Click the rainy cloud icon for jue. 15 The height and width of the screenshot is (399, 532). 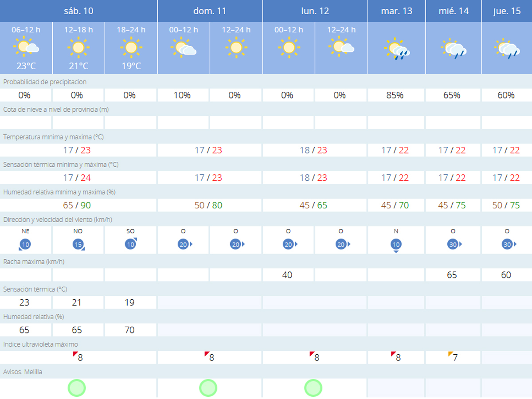click(x=507, y=49)
